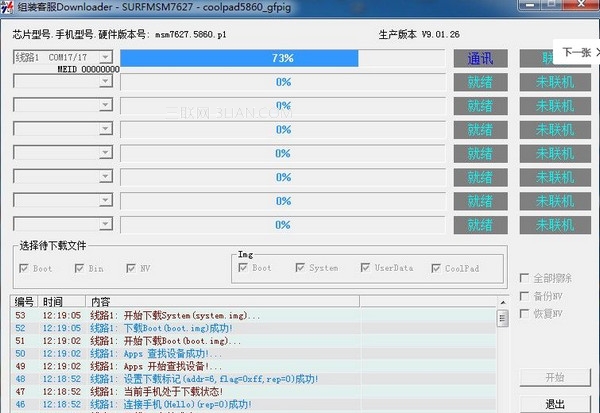Toggle the Boot checkbox in Img group

click(x=243, y=268)
